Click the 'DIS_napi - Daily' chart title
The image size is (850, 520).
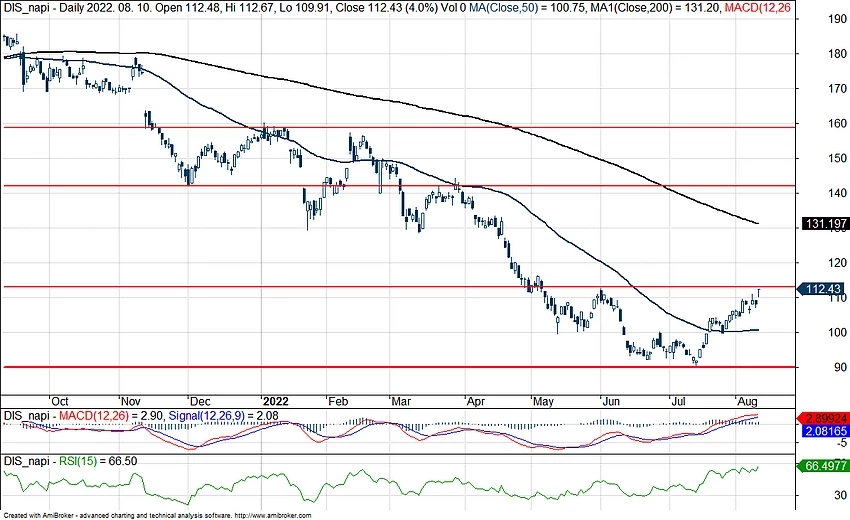(x=45, y=8)
